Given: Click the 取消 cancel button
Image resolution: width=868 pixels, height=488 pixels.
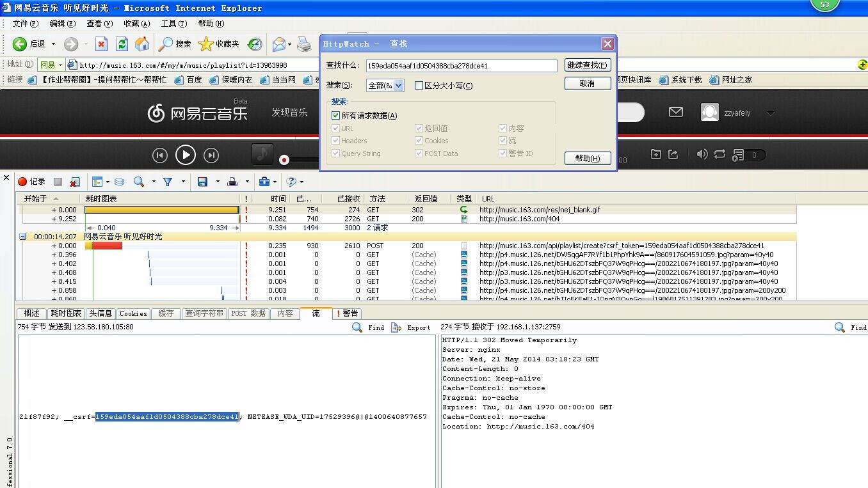Looking at the screenshot, I should (587, 84).
